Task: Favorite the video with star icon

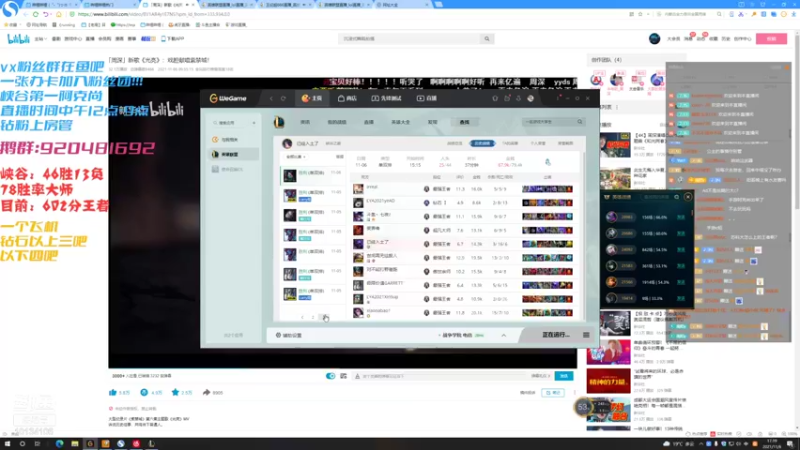Action: tap(175, 392)
